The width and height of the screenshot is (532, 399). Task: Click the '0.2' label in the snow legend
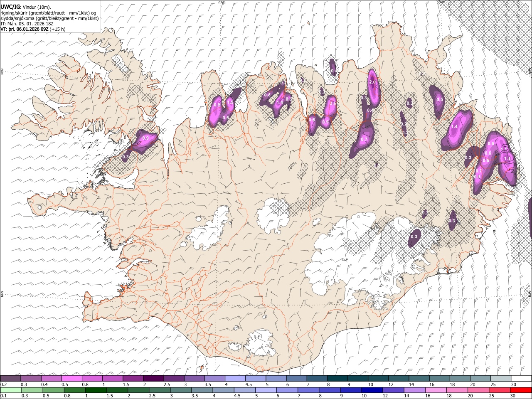click(3, 384)
